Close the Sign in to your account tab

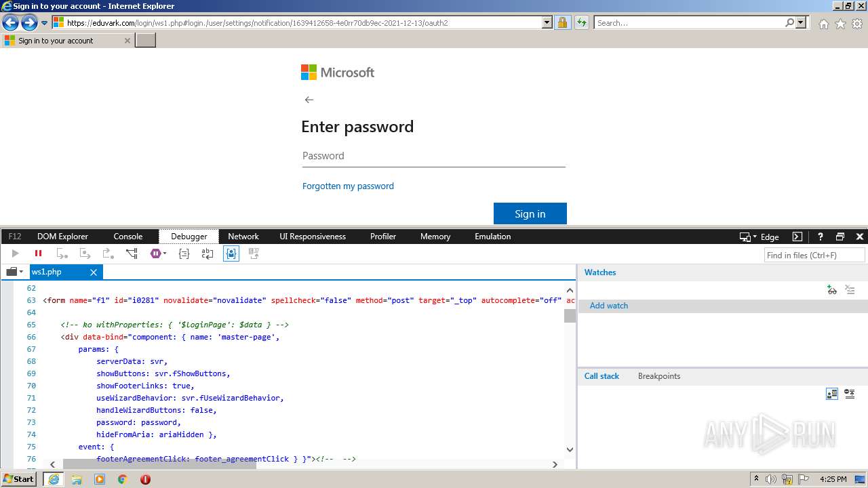pos(127,41)
